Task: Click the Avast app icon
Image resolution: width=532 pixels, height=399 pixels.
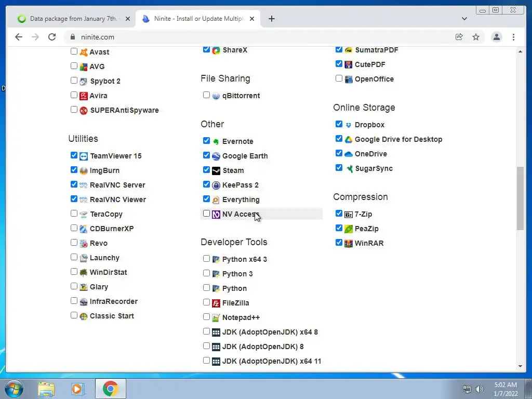Action: [84, 52]
